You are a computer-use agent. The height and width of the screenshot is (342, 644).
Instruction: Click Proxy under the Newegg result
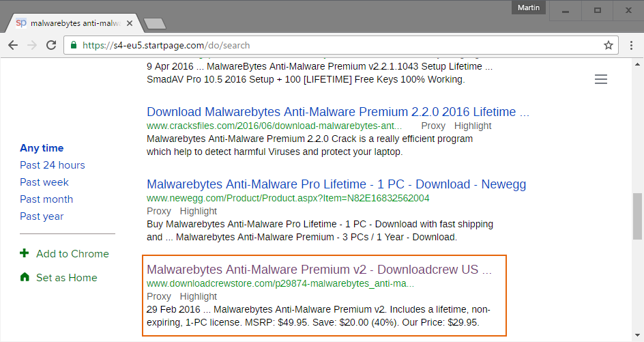pos(159,212)
